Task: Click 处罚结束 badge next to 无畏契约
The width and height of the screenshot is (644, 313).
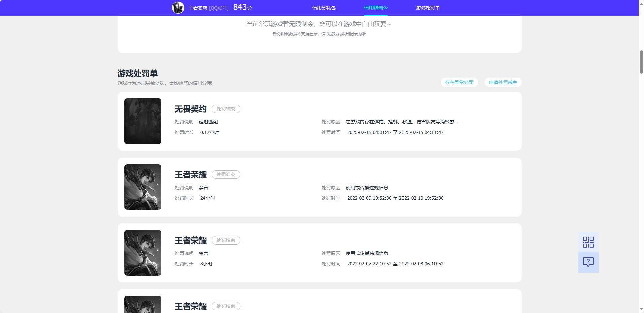Action: 226,109
